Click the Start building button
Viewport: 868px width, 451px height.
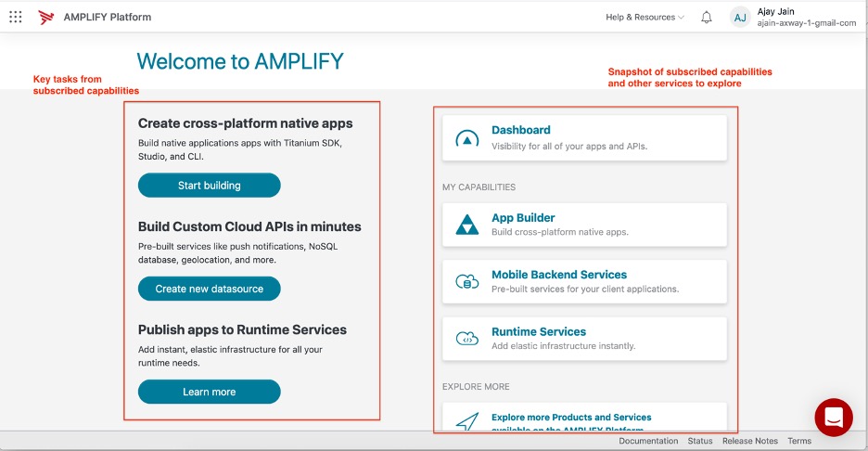(x=210, y=185)
